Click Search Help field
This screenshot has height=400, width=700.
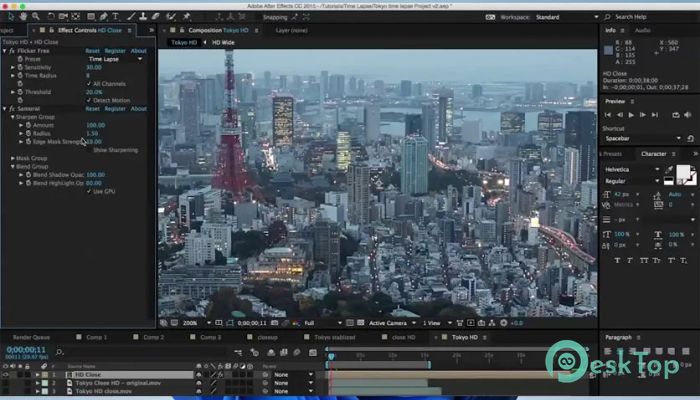click(651, 17)
